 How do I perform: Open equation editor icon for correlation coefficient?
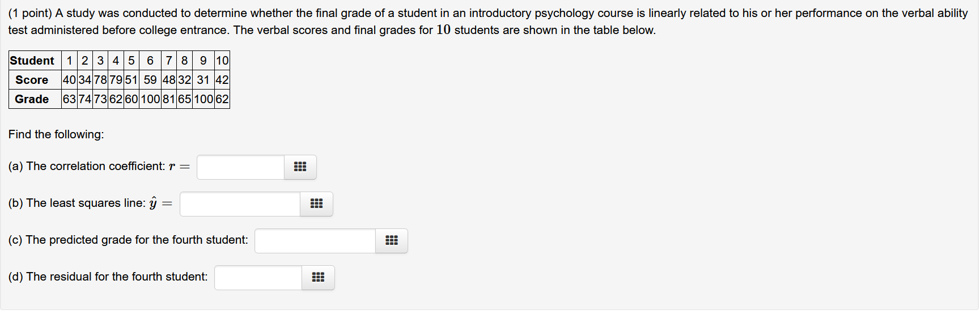pyautogui.click(x=300, y=167)
